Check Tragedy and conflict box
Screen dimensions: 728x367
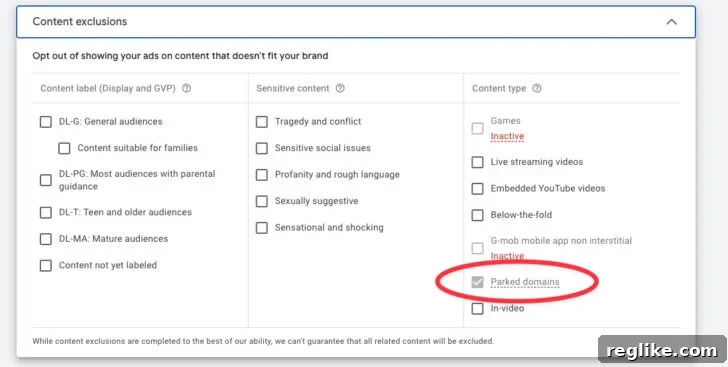(x=262, y=122)
